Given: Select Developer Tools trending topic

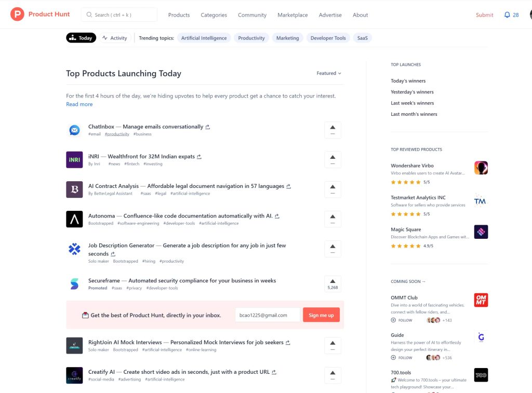Looking at the screenshot, I should click(x=328, y=38).
